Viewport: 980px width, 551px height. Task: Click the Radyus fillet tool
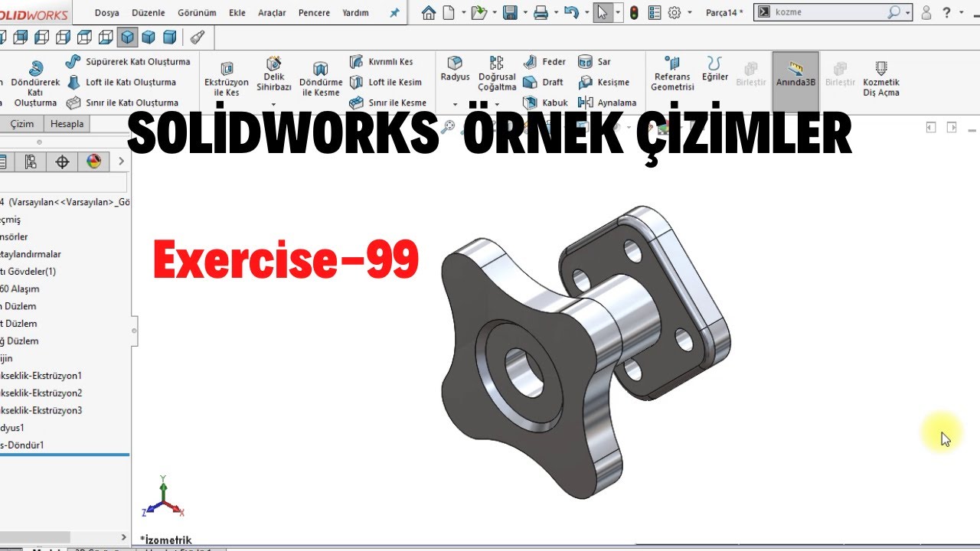455,69
